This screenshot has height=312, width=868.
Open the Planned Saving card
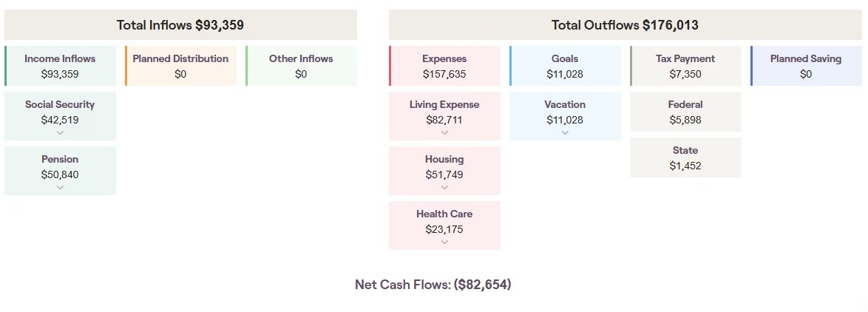coord(806,66)
